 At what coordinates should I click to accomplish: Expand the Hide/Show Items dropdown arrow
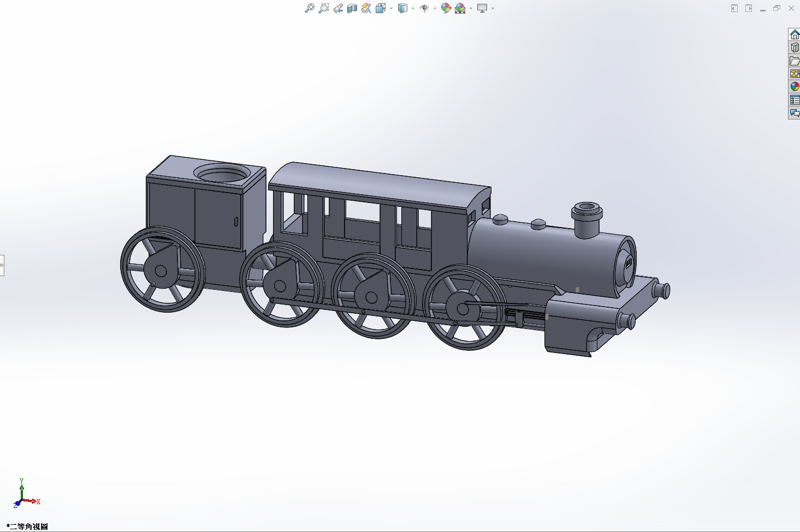[435, 8]
